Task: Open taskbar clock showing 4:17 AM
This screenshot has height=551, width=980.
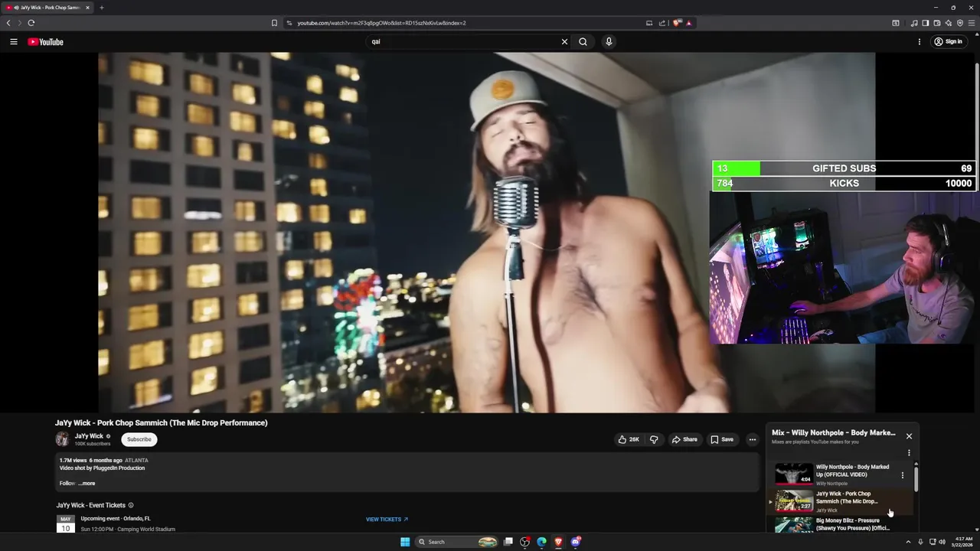Action: pos(962,542)
